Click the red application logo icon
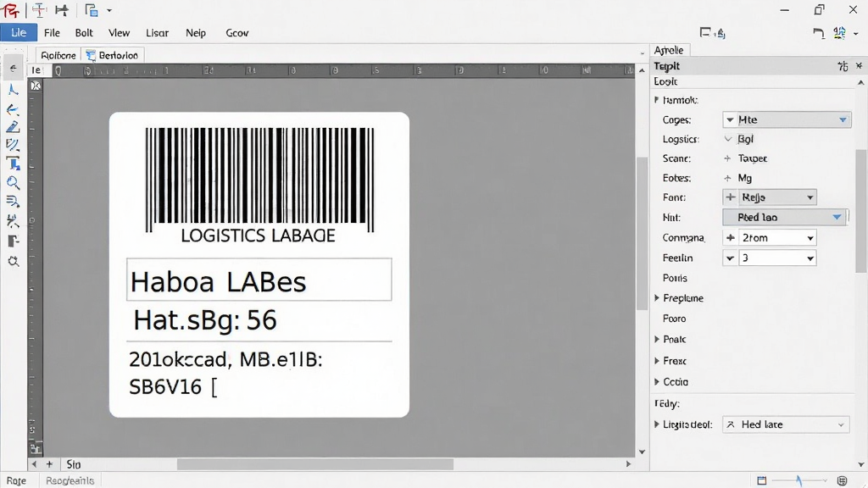Viewport: 868px width, 488px height. 10,10
